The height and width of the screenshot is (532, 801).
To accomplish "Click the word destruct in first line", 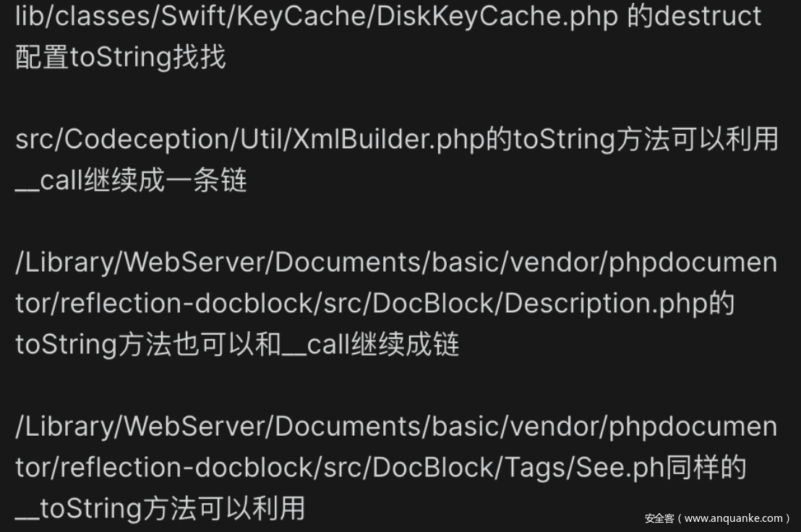I will point(708,15).
